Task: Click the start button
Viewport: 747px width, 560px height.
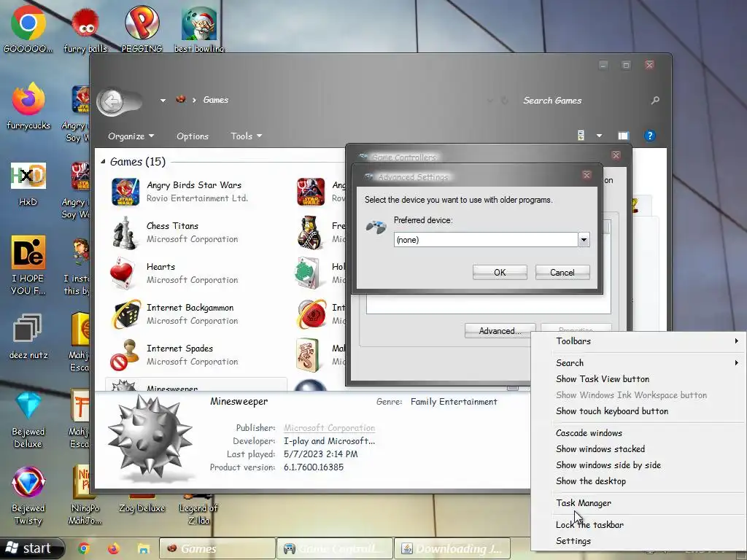Action: coord(31,548)
